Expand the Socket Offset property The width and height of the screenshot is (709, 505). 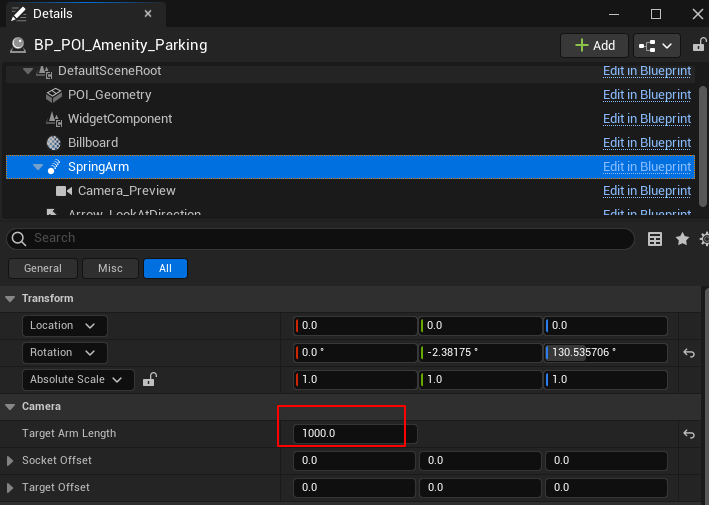(11, 461)
